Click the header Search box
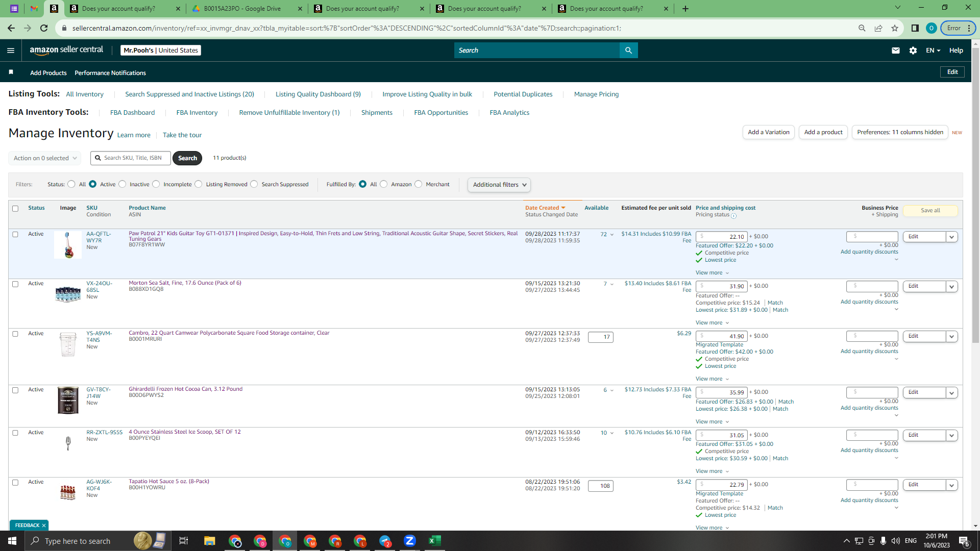This screenshot has height=551, width=980. 537,50
